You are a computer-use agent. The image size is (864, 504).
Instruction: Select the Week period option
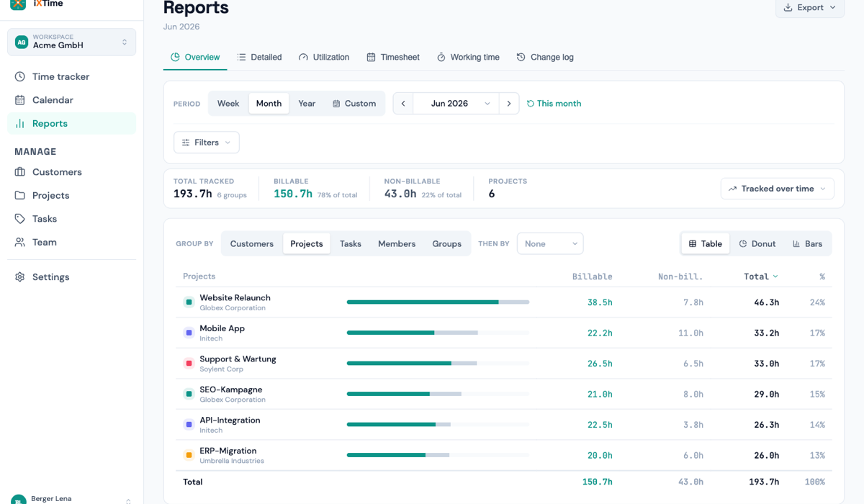coord(228,103)
